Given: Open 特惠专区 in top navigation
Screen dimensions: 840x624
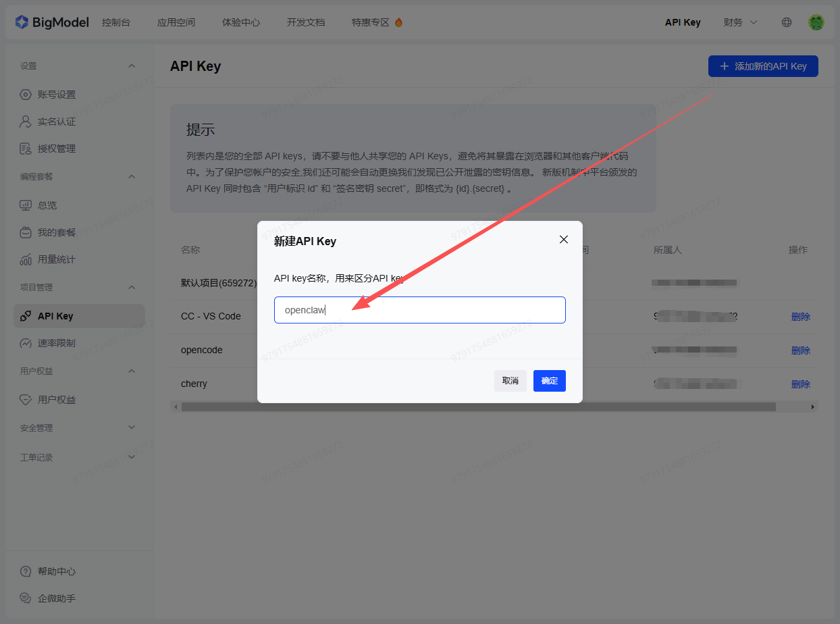Looking at the screenshot, I should [377, 22].
